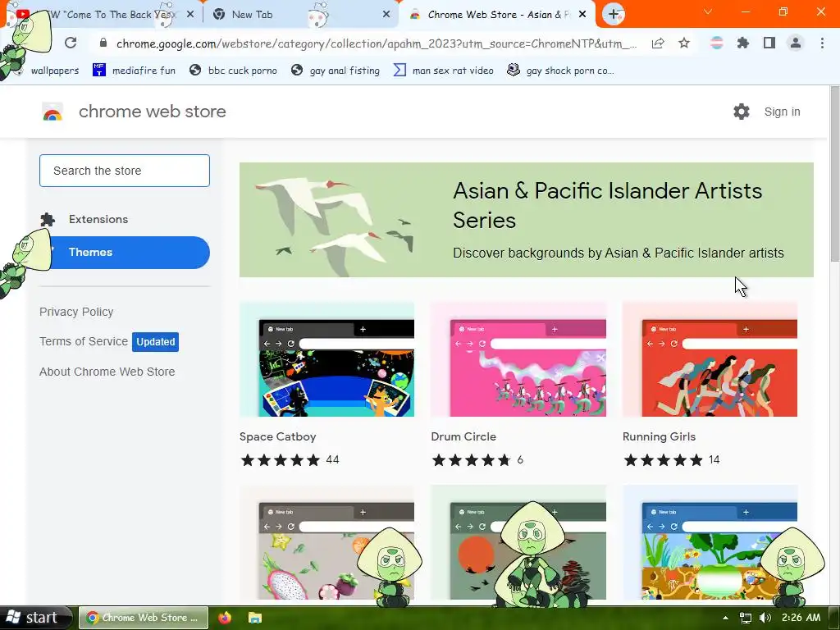Open the Privacy Policy link
The height and width of the screenshot is (630, 840).
coord(76,312)
